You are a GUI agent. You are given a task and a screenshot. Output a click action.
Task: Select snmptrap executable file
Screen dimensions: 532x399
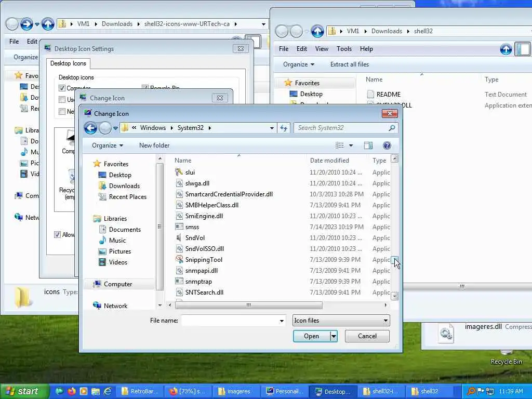coord(198,282)
